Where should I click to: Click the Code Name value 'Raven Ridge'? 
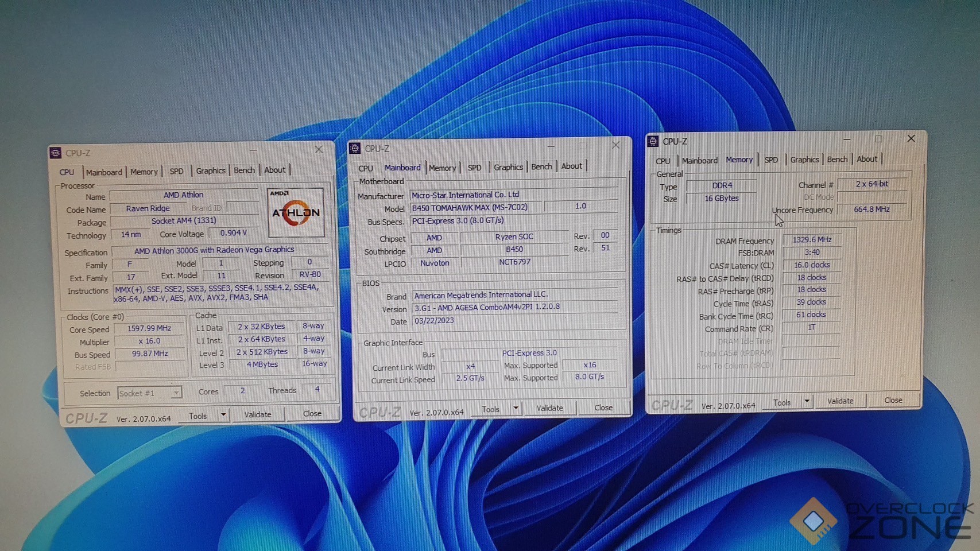(148, 208)
